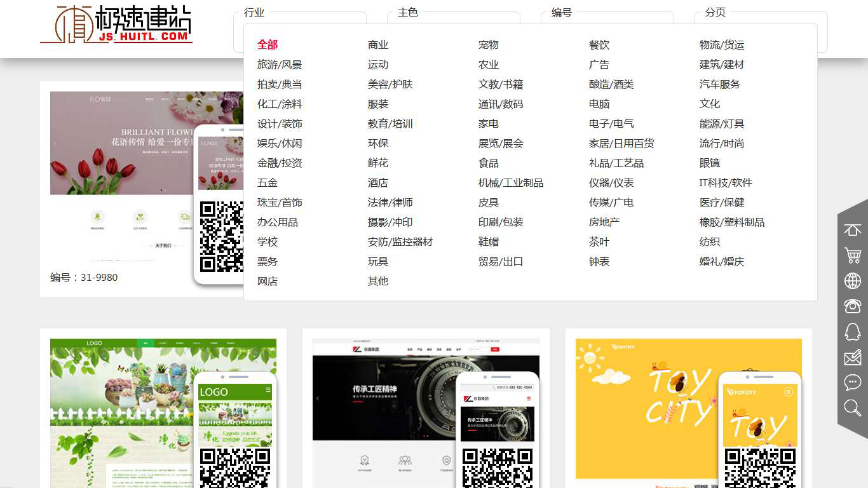The image size is (868, 488).
Task: Click the globe icon in right sidebar
Action: 853,281
